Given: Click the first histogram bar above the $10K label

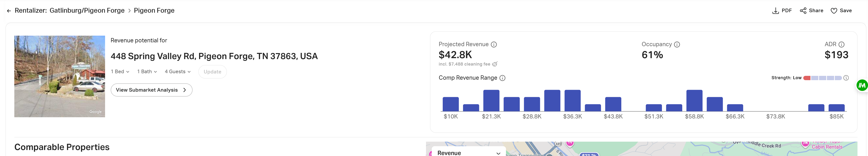Looking at the screenshot, I should (x=451, y=104).
